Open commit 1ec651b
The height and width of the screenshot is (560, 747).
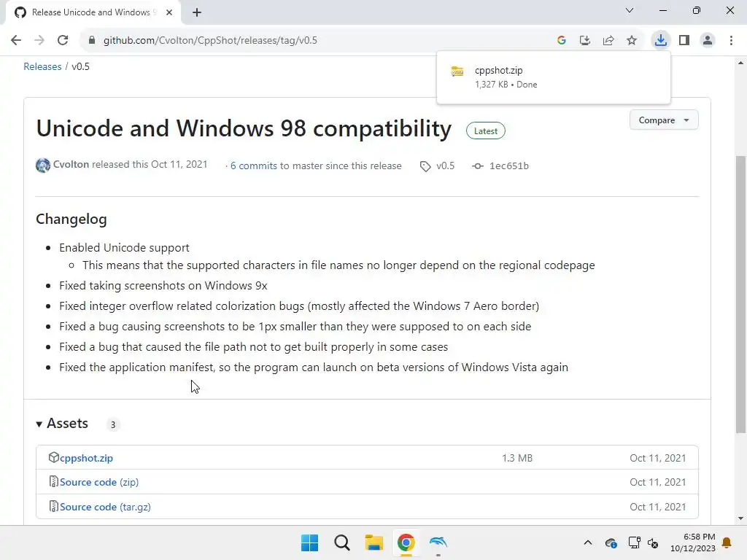tap(508, 166)
